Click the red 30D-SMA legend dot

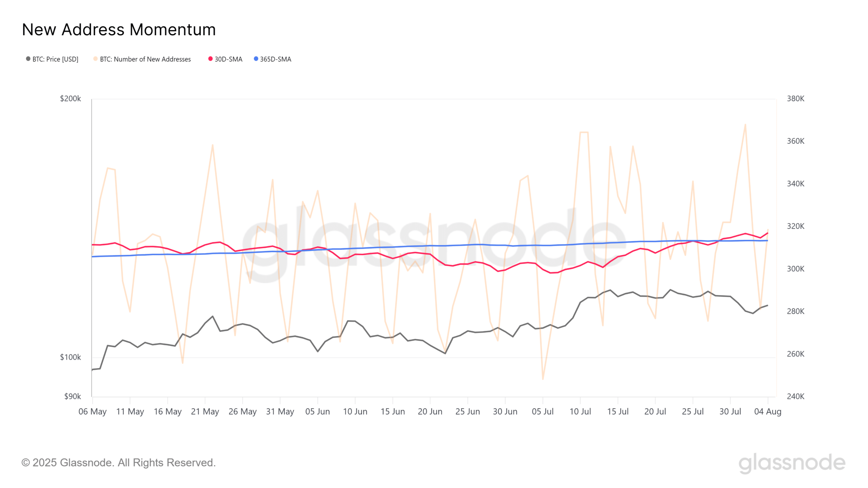[x=211, y=59]
